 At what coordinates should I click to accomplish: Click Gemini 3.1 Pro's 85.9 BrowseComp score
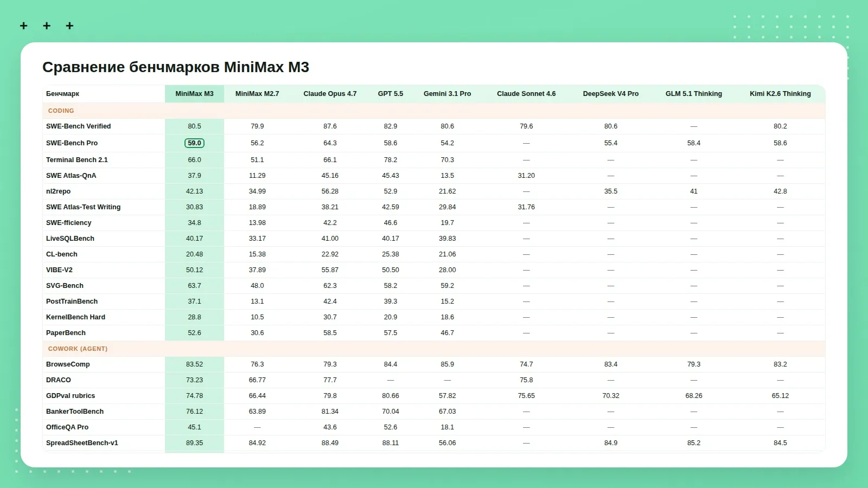pyautogui.click(x=448, y=364)
